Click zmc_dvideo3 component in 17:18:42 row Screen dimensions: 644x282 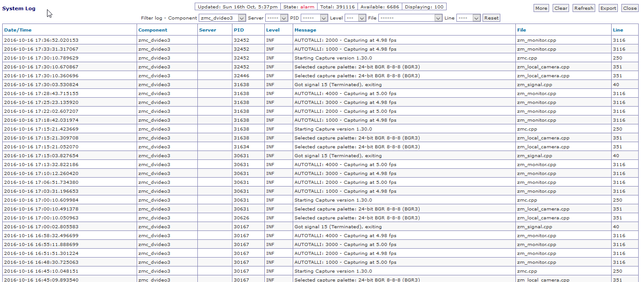coord(154,120)
